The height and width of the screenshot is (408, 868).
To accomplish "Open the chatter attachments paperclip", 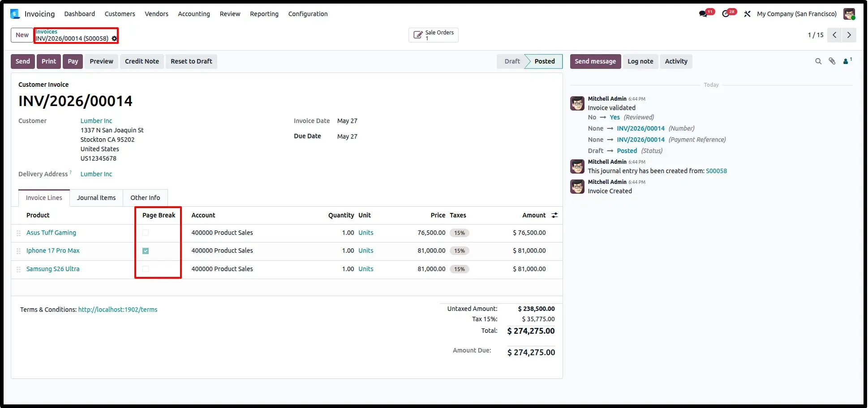I will 832,61.
